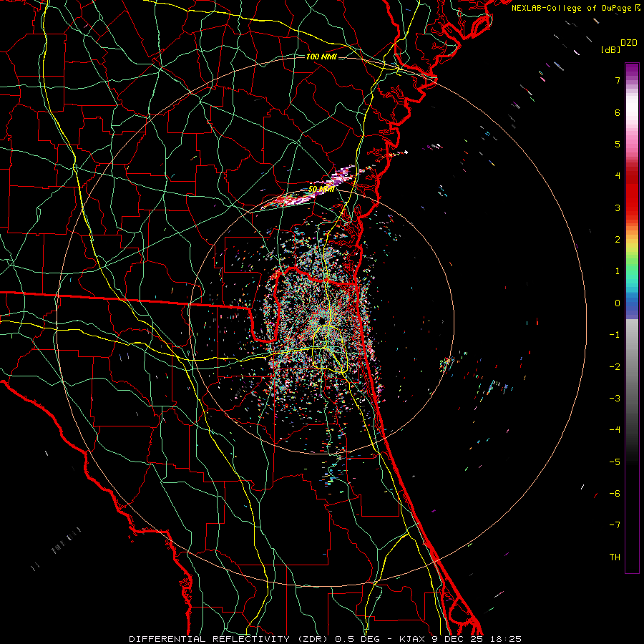644x644 pixels.
Task: Select scale value 5 on the color legend
Action: click(618, 144)
